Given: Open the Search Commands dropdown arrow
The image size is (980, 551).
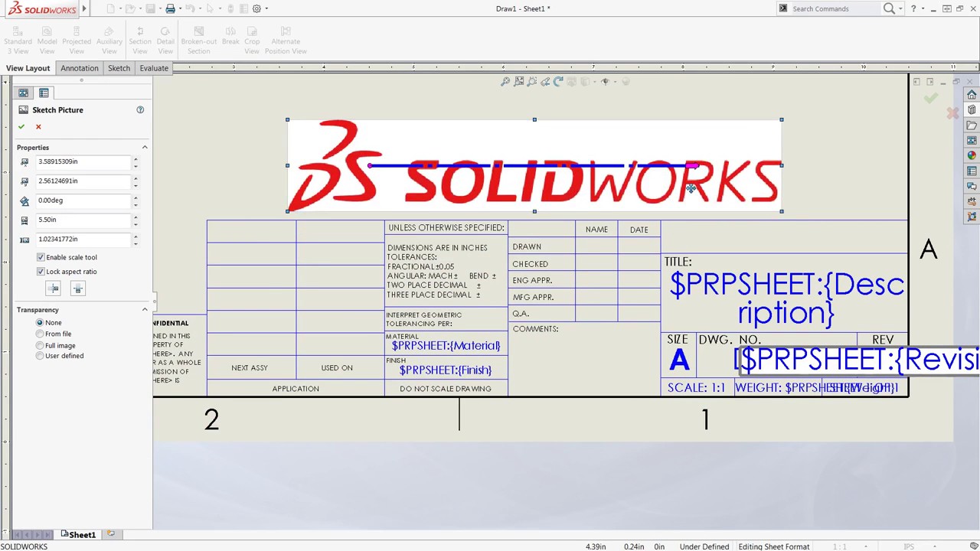Looking at the screenshot, I should [901, 9].
